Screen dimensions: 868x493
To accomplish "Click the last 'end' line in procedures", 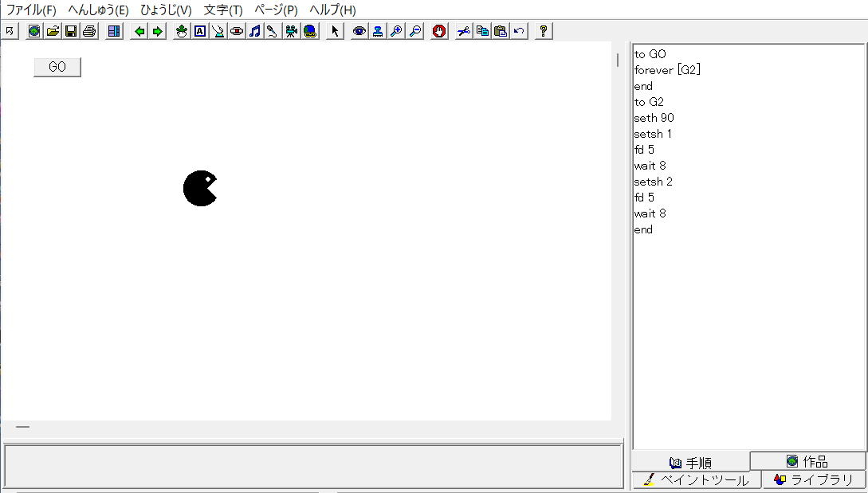I will (x=643, y=229).
